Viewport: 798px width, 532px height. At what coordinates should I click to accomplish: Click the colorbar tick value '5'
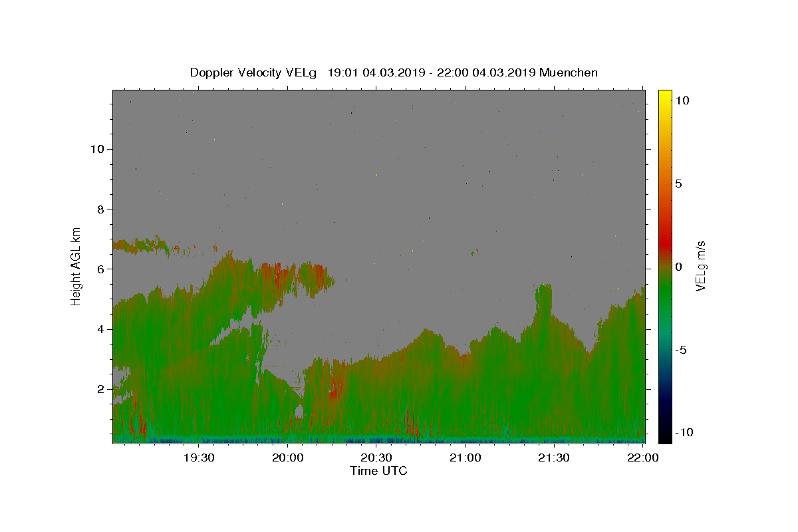pyautogui.click(x=678, y=184)
